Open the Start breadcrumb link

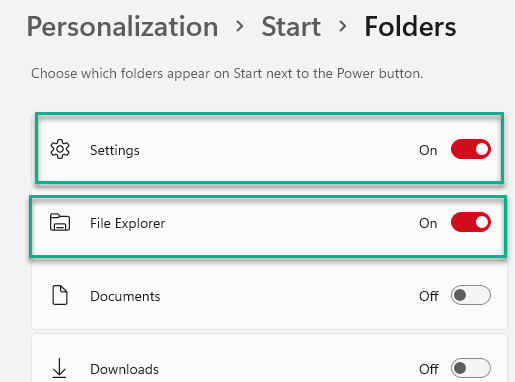coord(291,27)
